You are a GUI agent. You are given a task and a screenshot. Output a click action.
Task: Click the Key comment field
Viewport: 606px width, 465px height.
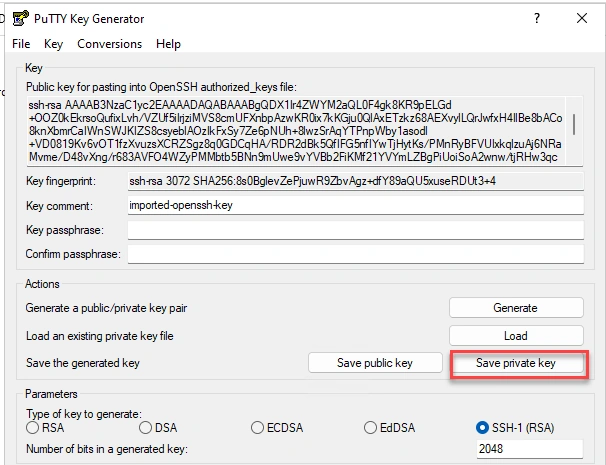[356, 205]
